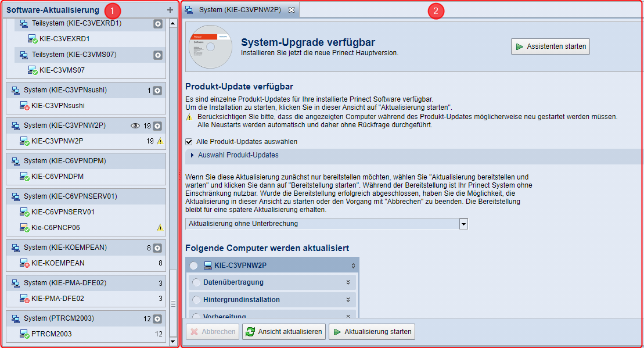
Task: Click Software-Aktualisierung panel title
Action: point(53,10)
